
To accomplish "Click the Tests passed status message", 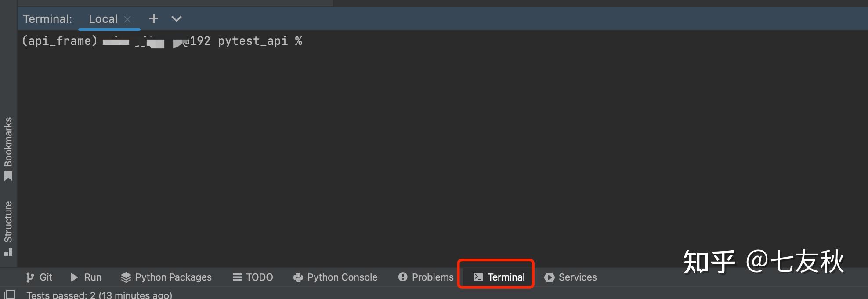I will pos(99,295).
